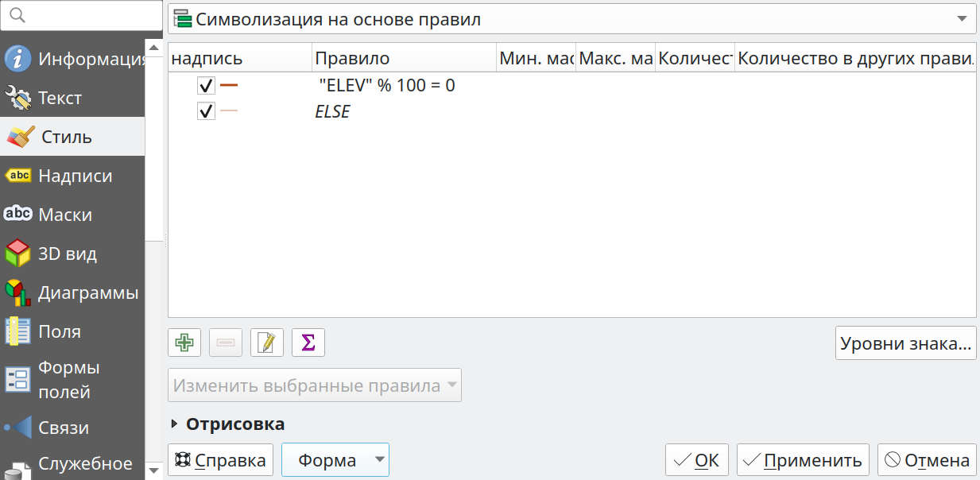This screenshot has height=480, width=980.
Task: Click the Применить button
Action: tap(803, 460)
